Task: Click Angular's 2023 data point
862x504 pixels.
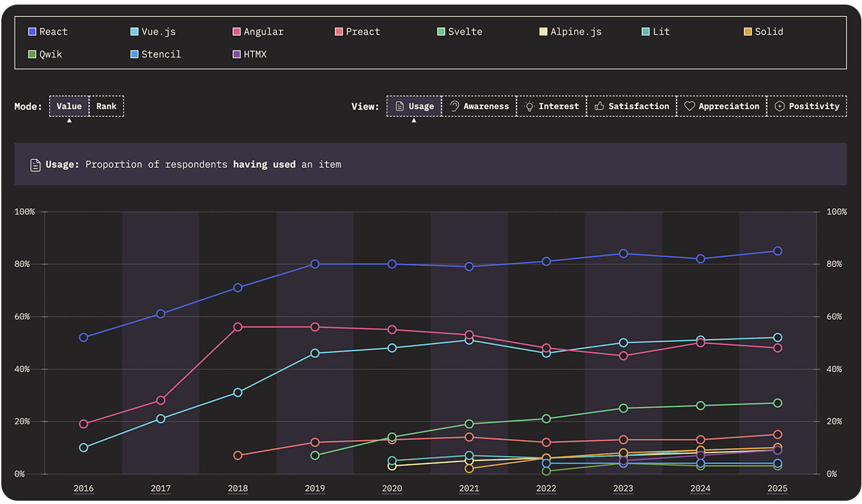Action: [624, 356]
